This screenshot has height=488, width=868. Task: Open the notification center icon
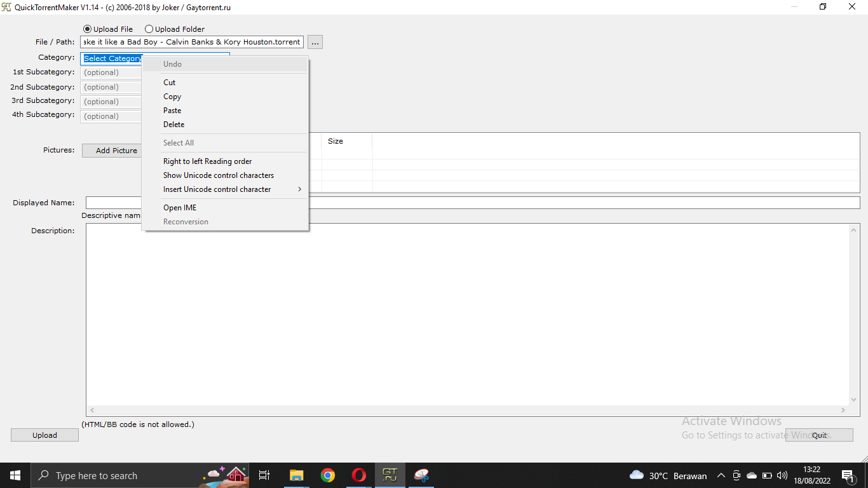(848, 475)
